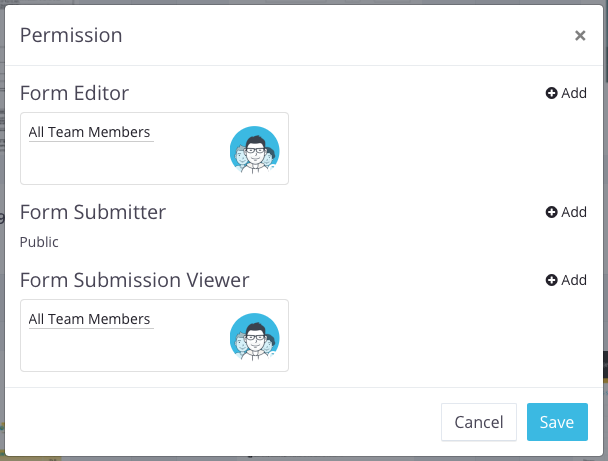The image size is (608, 461).
Task: Click the Form Editor section heading
Action: click(x=74, y=94)
